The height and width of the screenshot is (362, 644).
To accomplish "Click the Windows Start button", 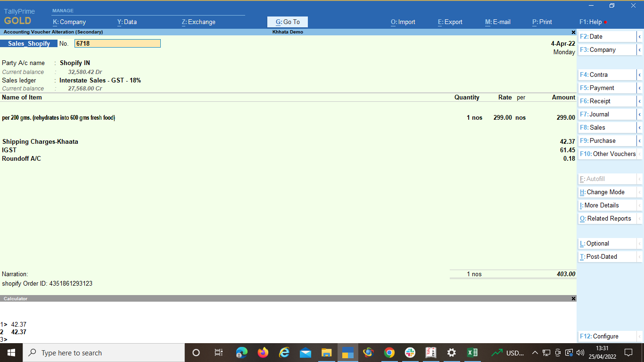I will tap(11, 353).
